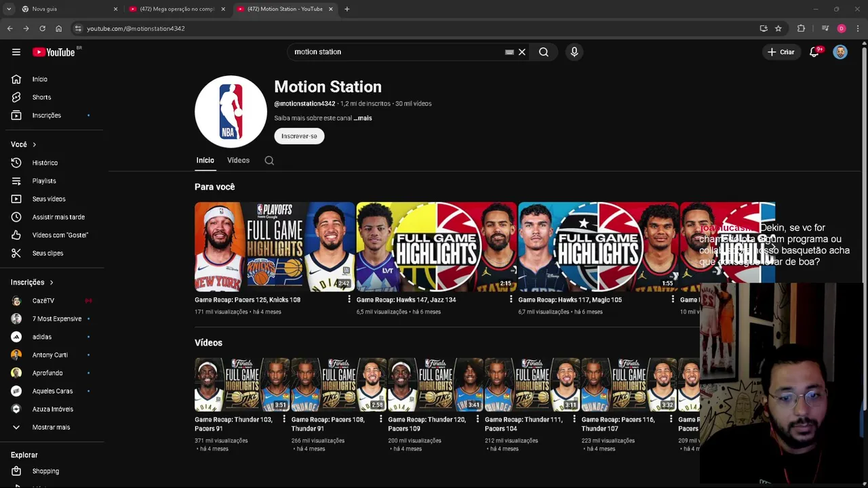
Task: Open options menu for Pacers 125, Knicks 108
Action: 349,300
